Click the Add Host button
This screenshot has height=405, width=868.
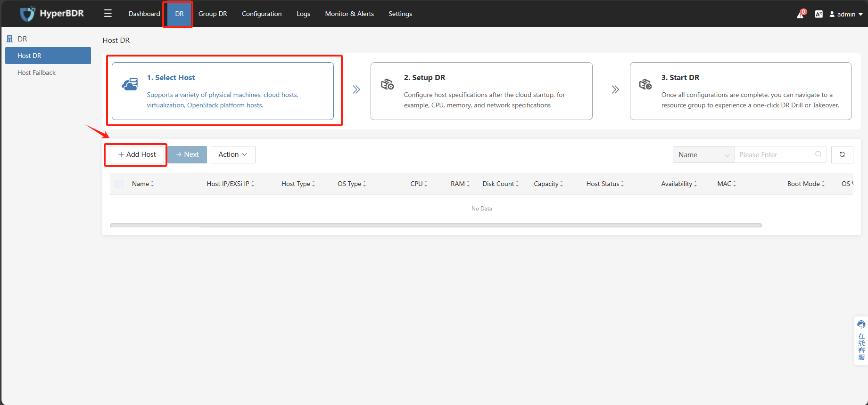click(x=137, y=154)
